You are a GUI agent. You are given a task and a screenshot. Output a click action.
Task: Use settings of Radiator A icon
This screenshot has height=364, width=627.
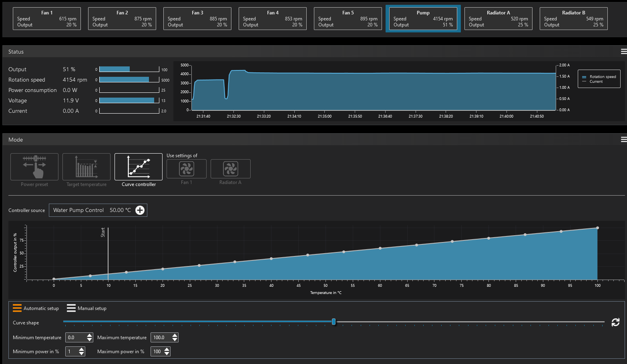click(231, 169)
